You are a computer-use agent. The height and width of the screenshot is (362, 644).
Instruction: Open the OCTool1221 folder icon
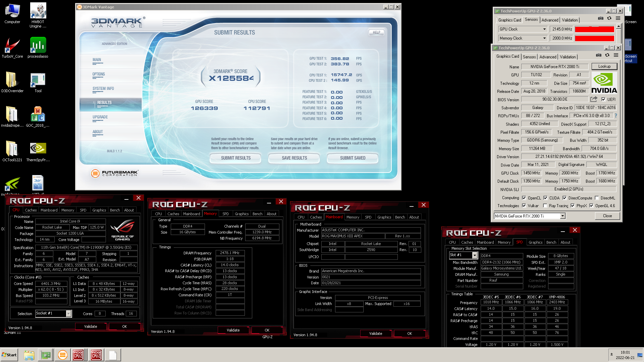(12, 151)
